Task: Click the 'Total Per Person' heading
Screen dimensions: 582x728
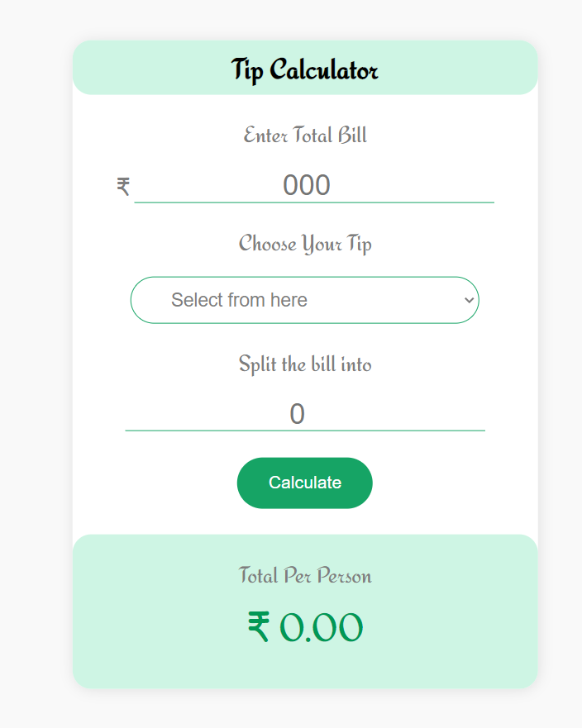Action: [304, 575]
